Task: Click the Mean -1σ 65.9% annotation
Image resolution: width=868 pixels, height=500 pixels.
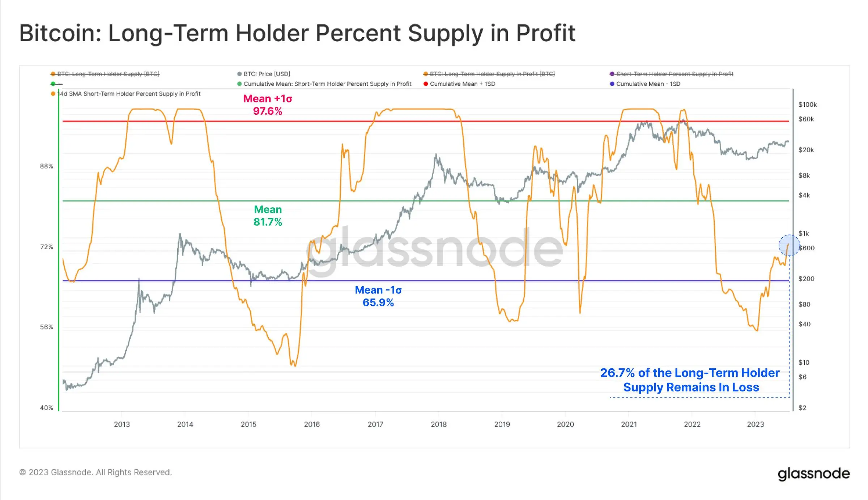Action: 378,296
